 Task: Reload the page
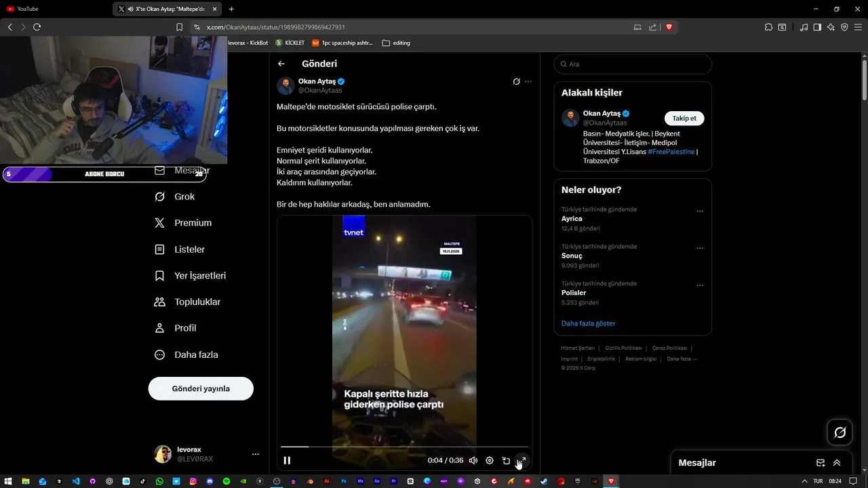[x=37, y=27]
